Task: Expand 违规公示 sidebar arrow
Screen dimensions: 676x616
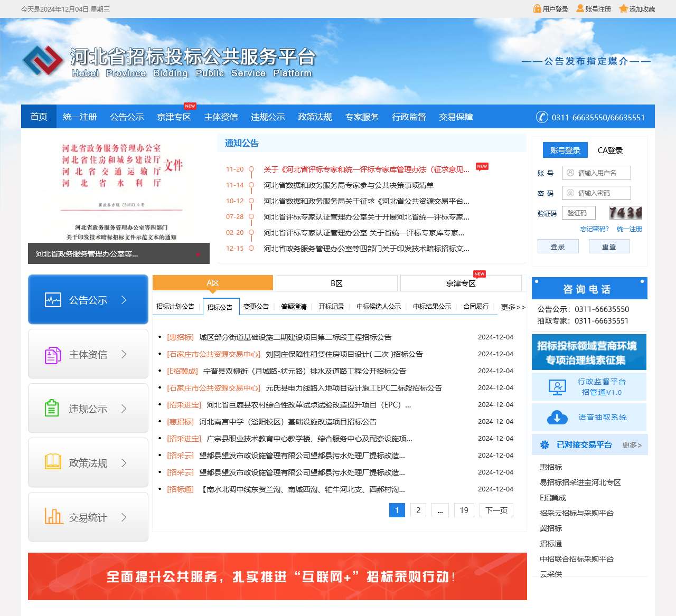Action: [x=124, y=409]
